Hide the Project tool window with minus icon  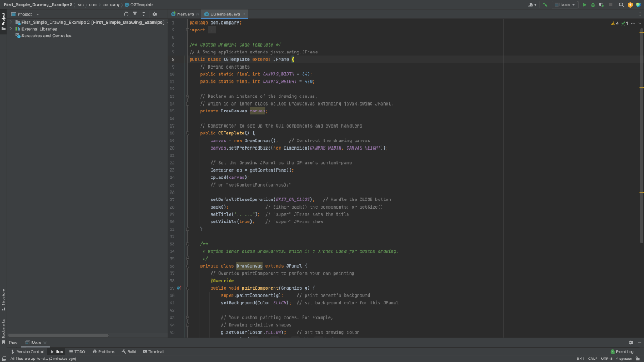[163, 14]
